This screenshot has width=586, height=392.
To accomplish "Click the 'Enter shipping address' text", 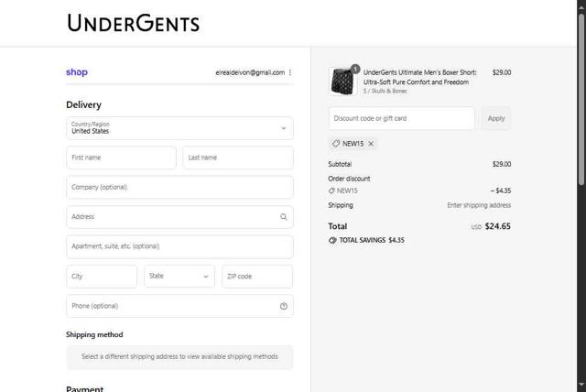I will 479,205.
